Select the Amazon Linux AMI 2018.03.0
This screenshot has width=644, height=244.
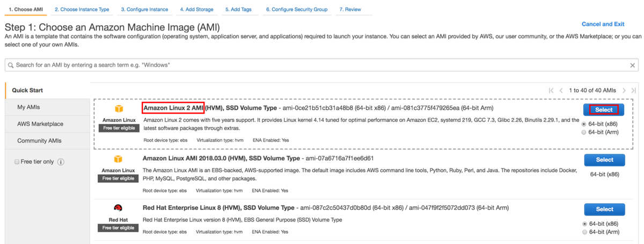604,160
